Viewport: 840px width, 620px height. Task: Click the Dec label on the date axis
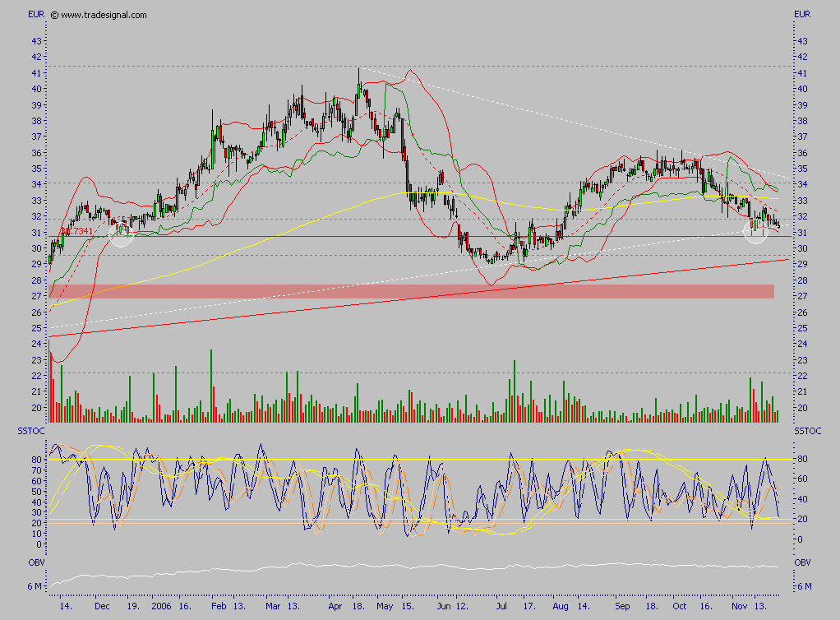coord(102,606)
